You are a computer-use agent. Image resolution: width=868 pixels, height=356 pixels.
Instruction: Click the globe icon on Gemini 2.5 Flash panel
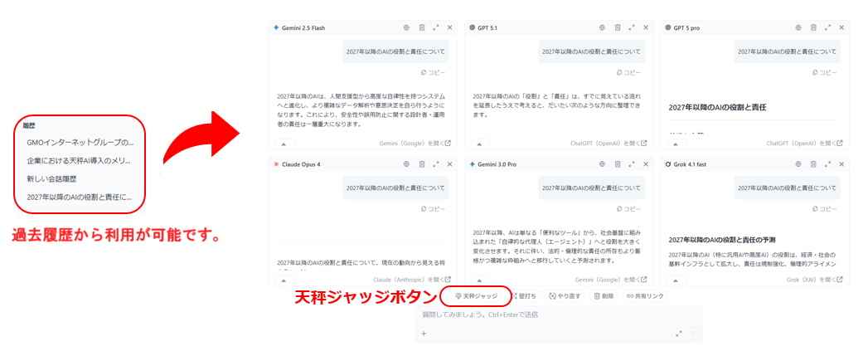(x=406, y=27)
